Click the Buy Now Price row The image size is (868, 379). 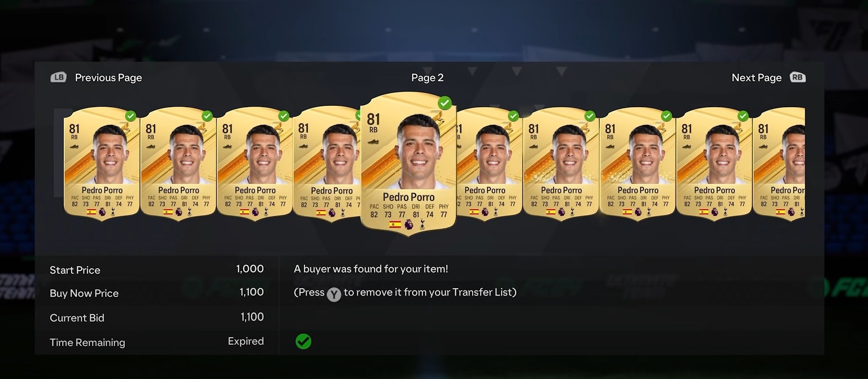pyautogui.click(x=157, y=293)
